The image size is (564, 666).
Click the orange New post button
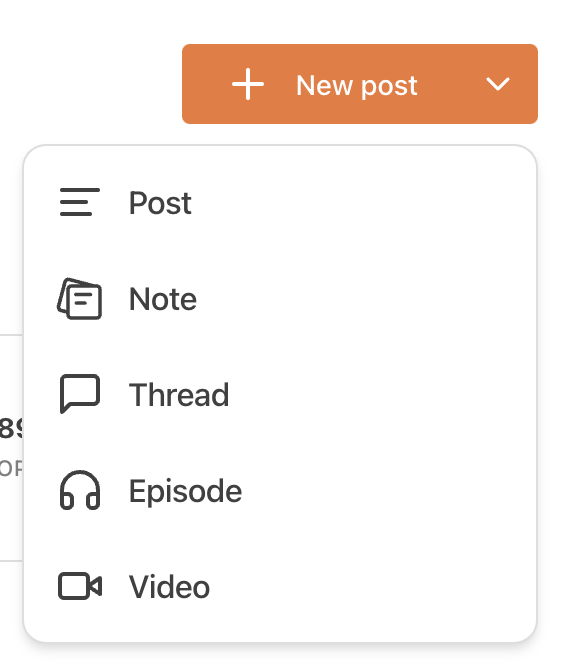[360, 84]
